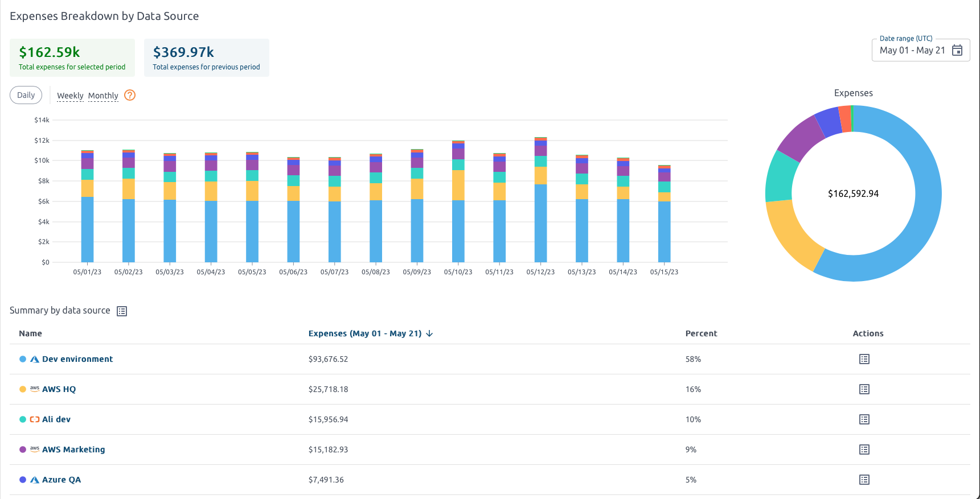Click the 05/12/23 bar in the chart
The width and height of the screenshot is (980, 499).
(540, 216)
